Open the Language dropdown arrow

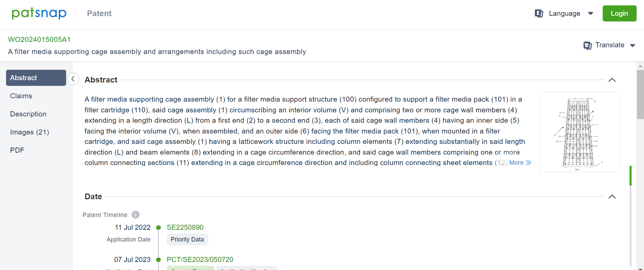(x=591, y=13)
